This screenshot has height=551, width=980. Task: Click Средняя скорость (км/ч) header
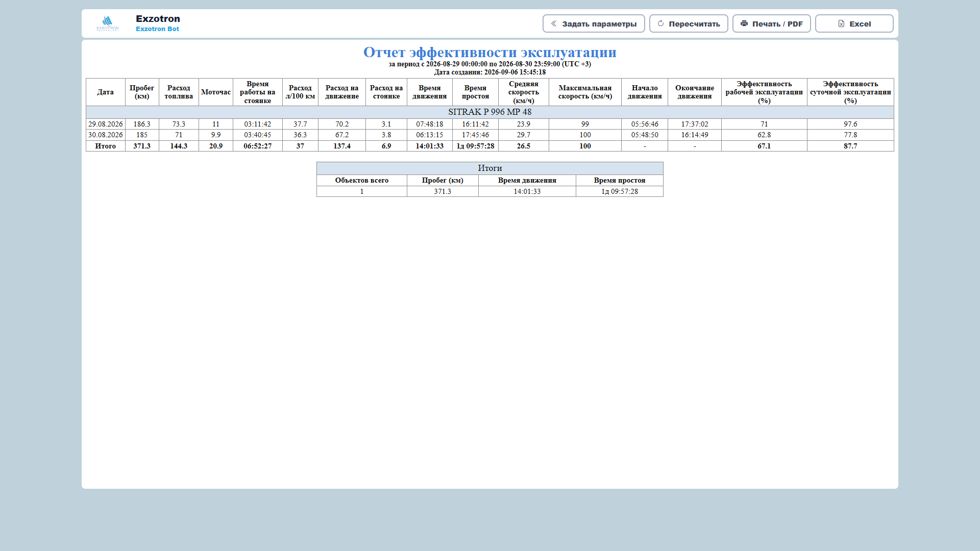(x=524, y=92)
